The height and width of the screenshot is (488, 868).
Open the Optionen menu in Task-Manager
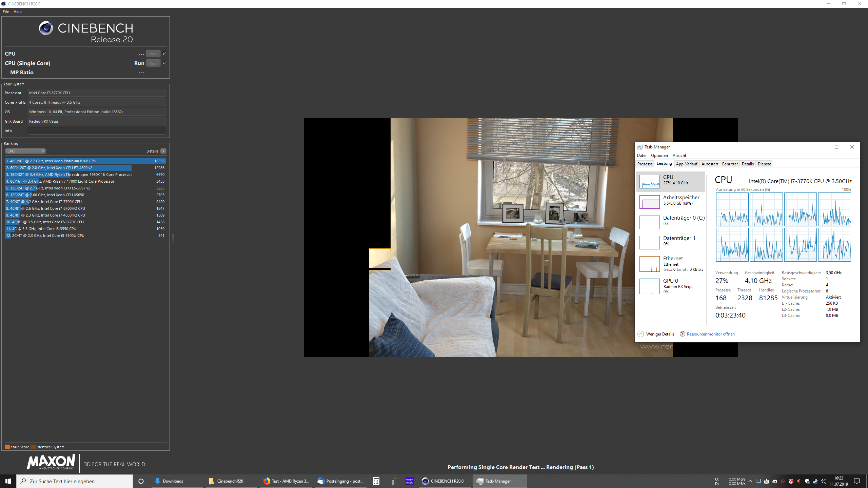point(659,156)
